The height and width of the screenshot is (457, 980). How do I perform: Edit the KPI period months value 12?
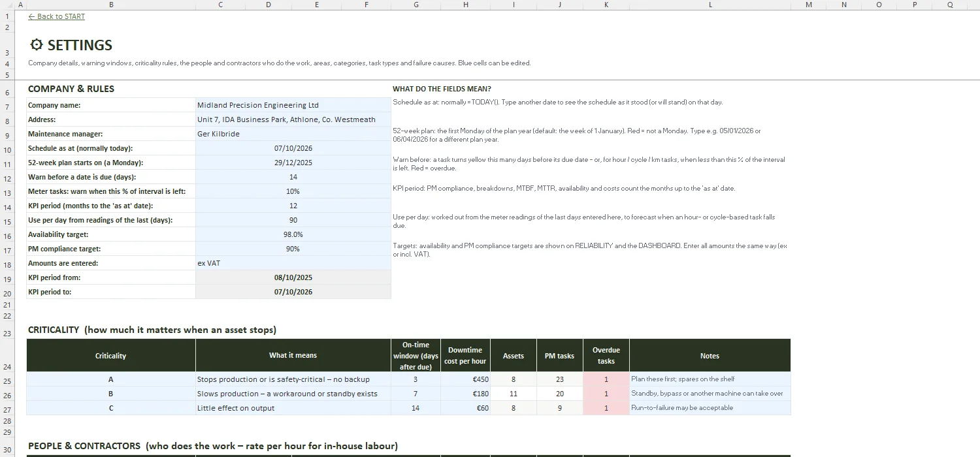293,206
